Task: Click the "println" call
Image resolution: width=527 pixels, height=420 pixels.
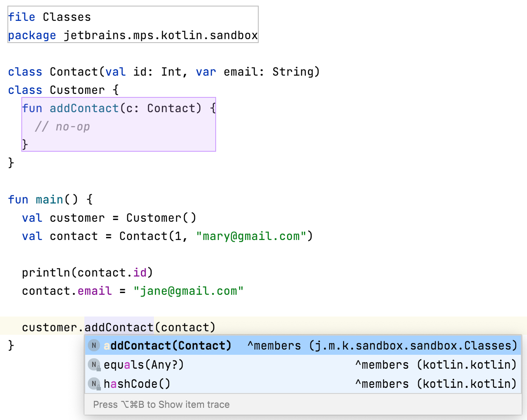Action: point(46,273)
